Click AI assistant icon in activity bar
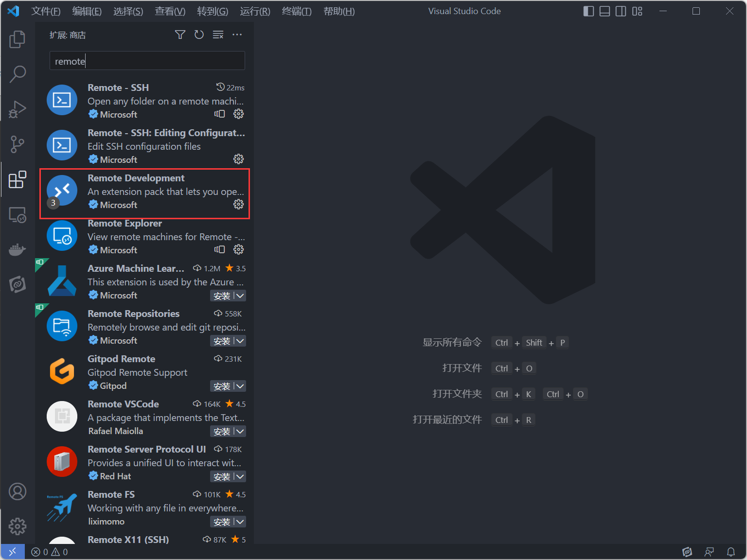 (18, 284)
